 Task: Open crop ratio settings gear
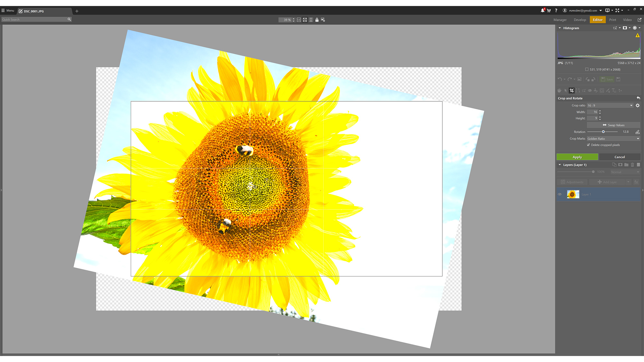point(638,106)
